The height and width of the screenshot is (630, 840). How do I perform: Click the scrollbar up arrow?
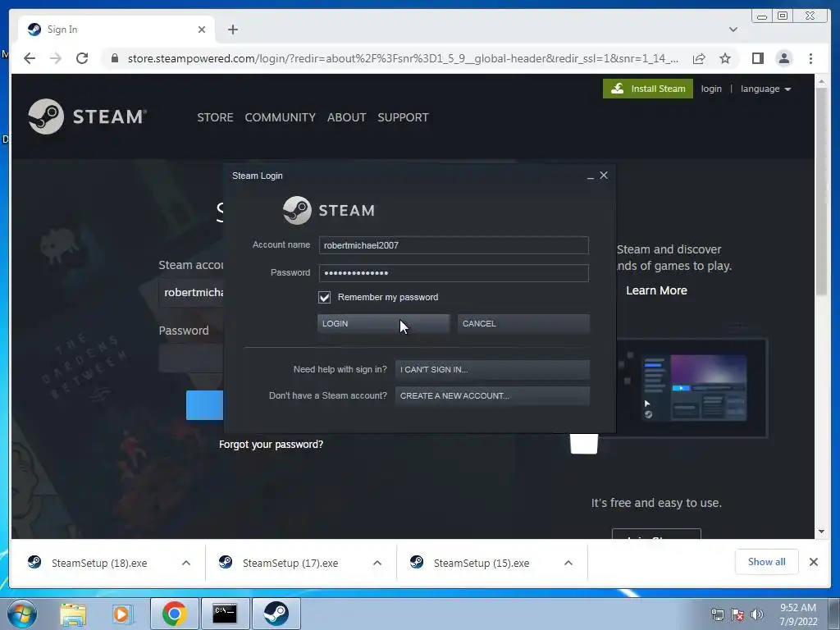click(821, 82)
